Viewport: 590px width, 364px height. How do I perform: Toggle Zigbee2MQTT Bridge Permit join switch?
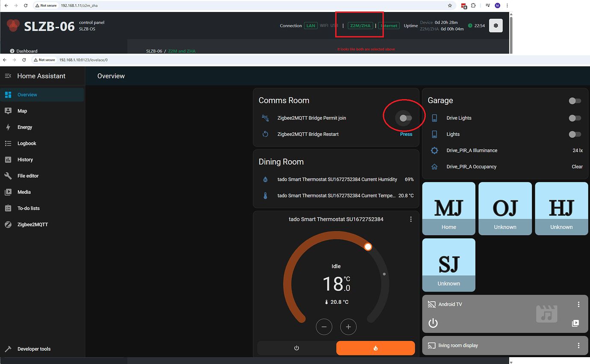click(x=405, y=118)
